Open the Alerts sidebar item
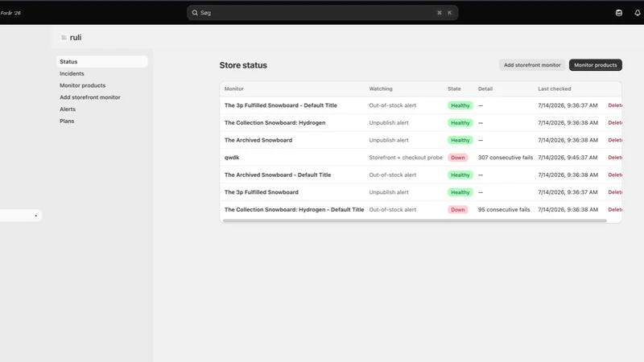The height and width of the screenshot is (362, 644). click(x=68, y=109)
